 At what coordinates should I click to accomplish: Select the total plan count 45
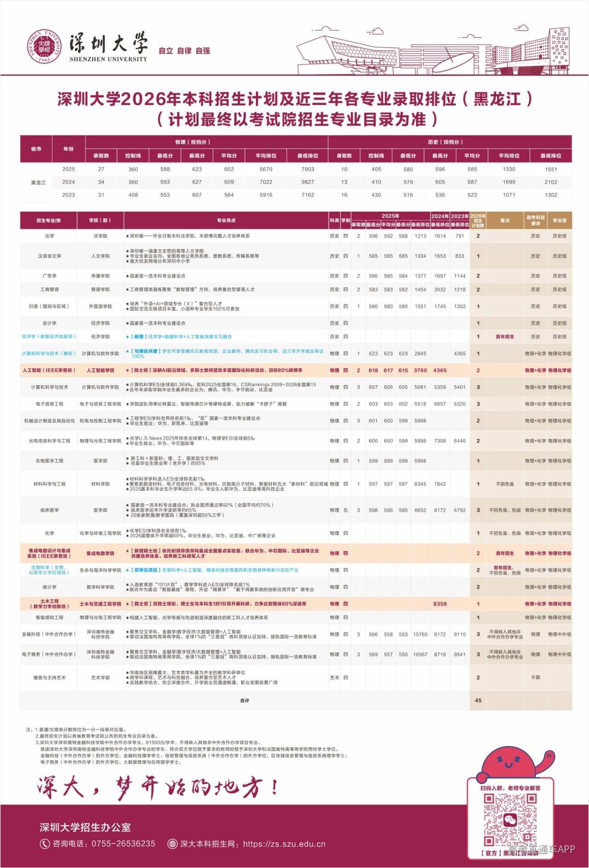pos(478,700)
